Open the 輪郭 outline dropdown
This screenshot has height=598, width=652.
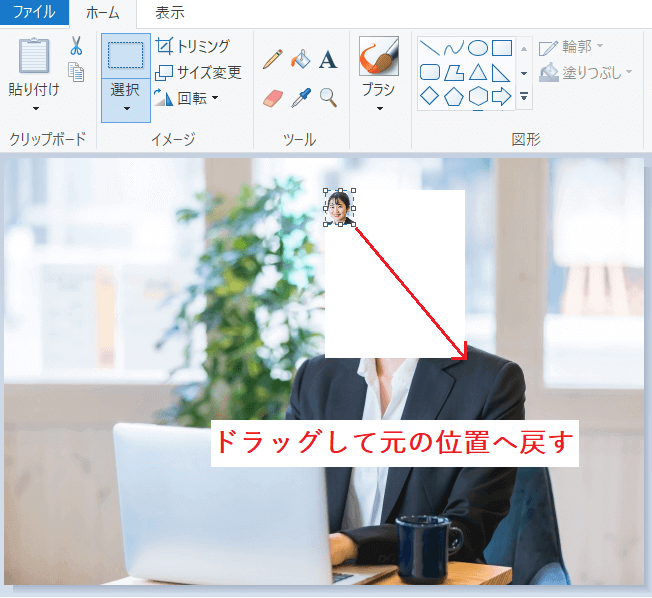click(x=571, y=47)
